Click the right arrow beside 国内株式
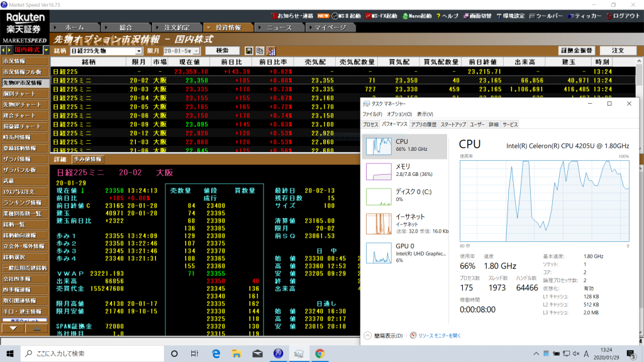This screenshot has width=644, height=362. (x=9, y=50)
